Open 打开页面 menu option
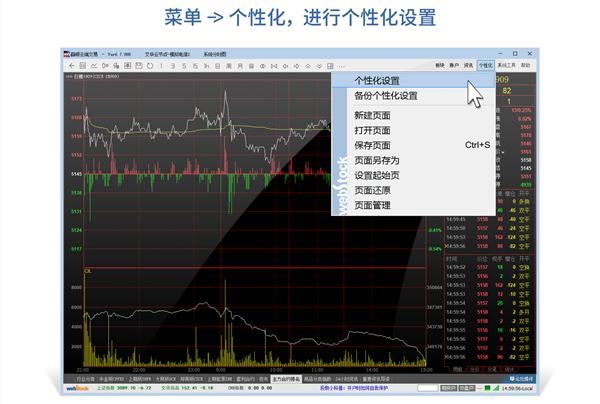Screen dimensions: 600x404 pyautogui.click(x=372, y=131)
